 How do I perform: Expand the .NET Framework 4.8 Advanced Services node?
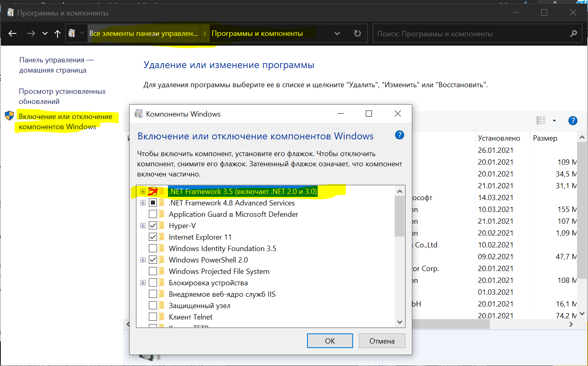click(x=143, y=203)
